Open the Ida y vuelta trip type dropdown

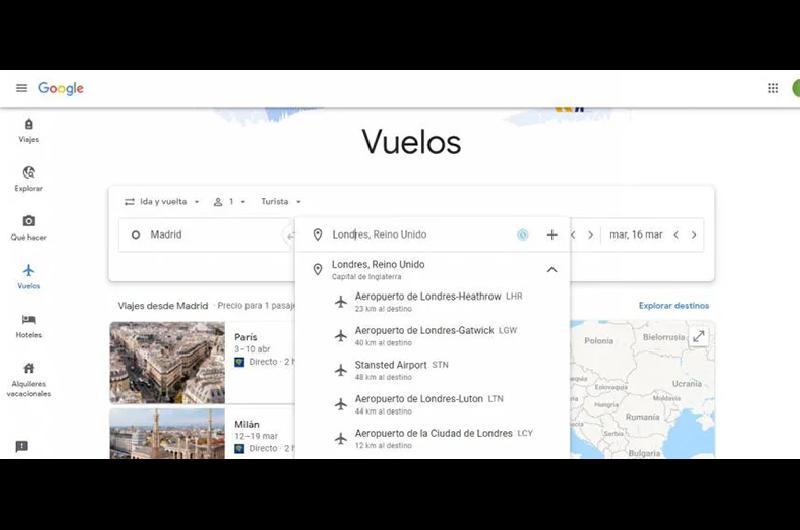coord(162,201)
